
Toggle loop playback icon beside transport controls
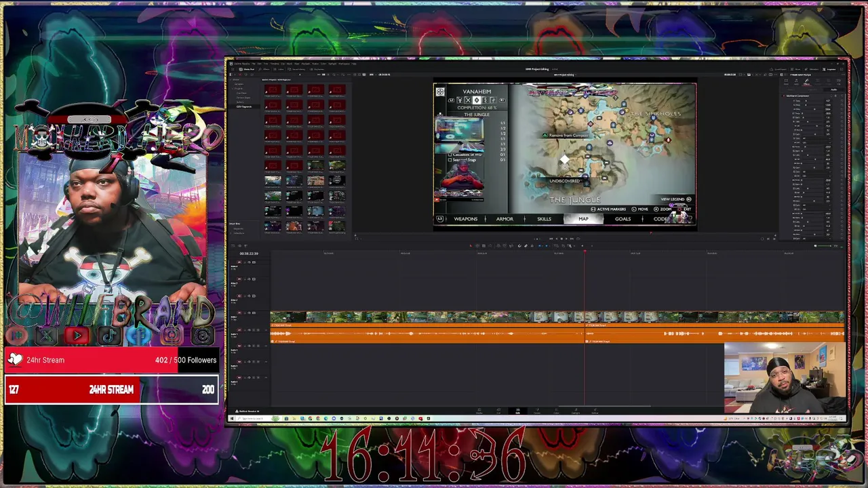pos(578,239)
